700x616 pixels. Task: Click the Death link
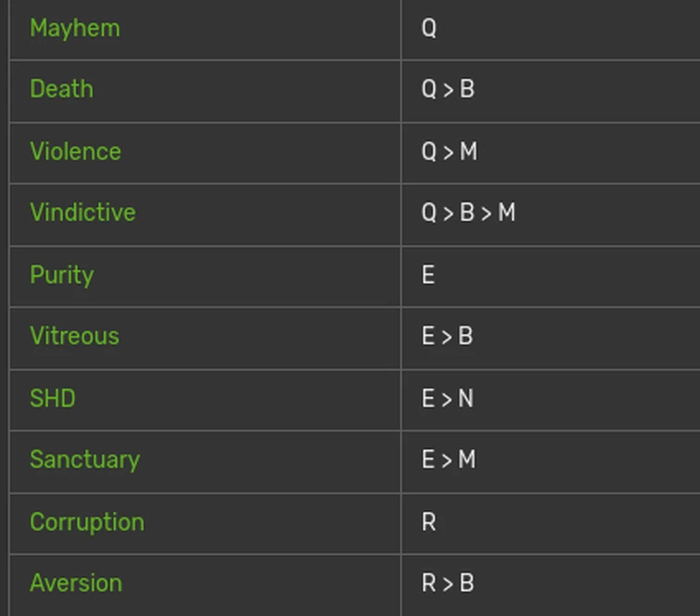click(61, 89)
